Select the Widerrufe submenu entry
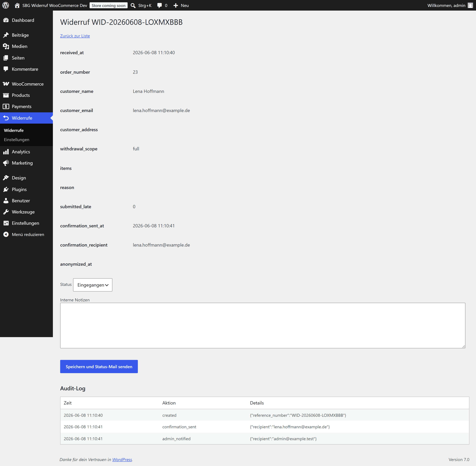Image resolution: width=476 pixels, height=466 pixels. pos(14,130)
